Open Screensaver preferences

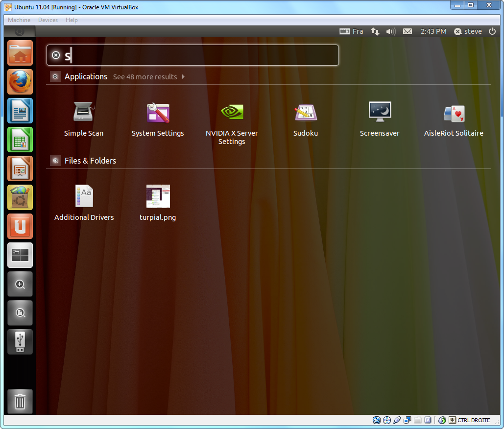point(380,119)
